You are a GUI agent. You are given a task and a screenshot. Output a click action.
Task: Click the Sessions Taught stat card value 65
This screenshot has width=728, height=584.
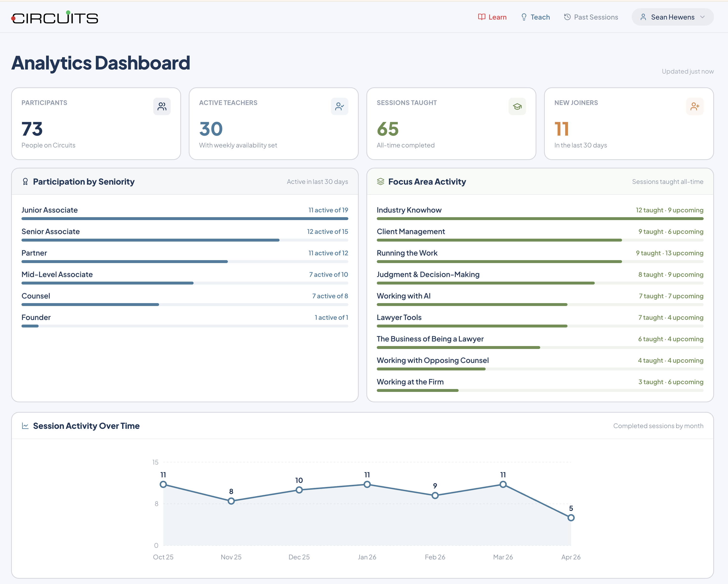pyautogui.click(x=388, y=129)
